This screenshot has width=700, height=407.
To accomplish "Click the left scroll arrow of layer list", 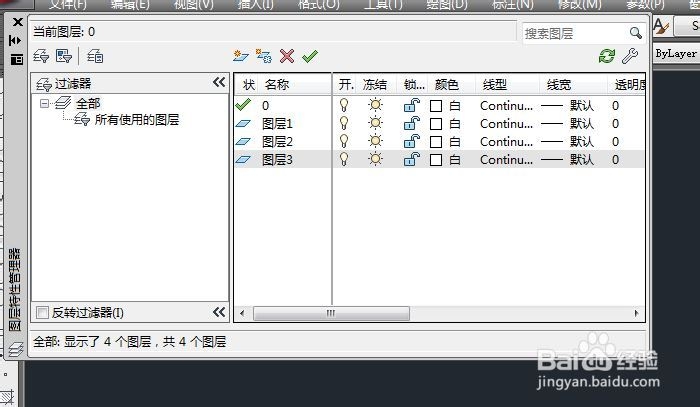I will (x=242, y=313).
